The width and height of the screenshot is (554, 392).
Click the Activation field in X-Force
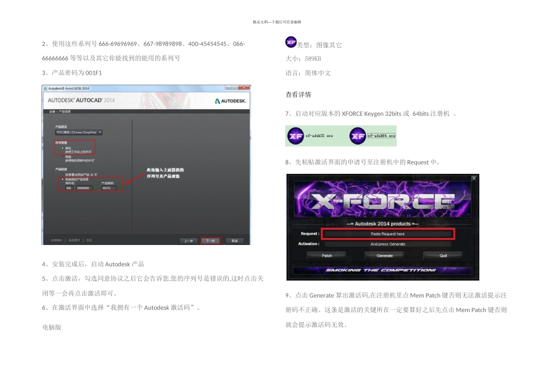coord(388,244)
